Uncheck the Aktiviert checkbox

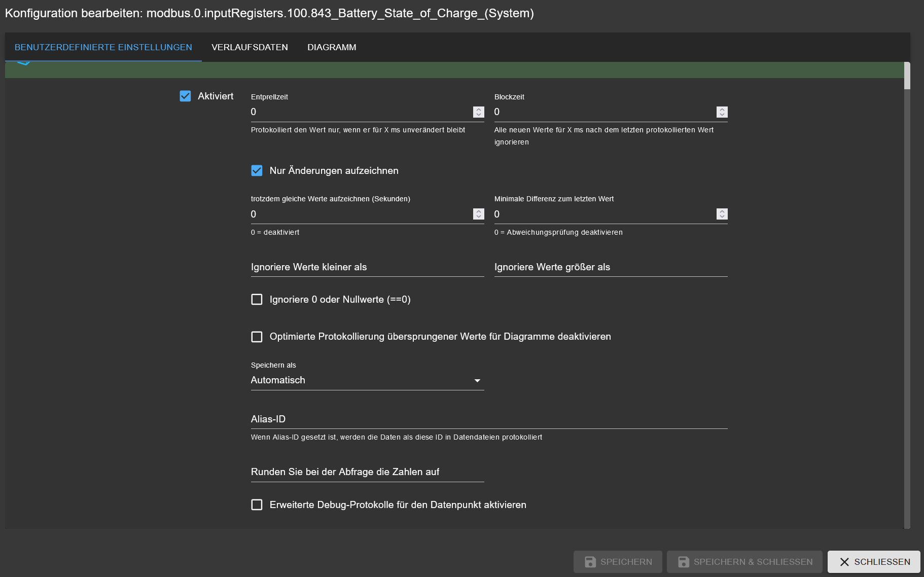tap(185, 96)
